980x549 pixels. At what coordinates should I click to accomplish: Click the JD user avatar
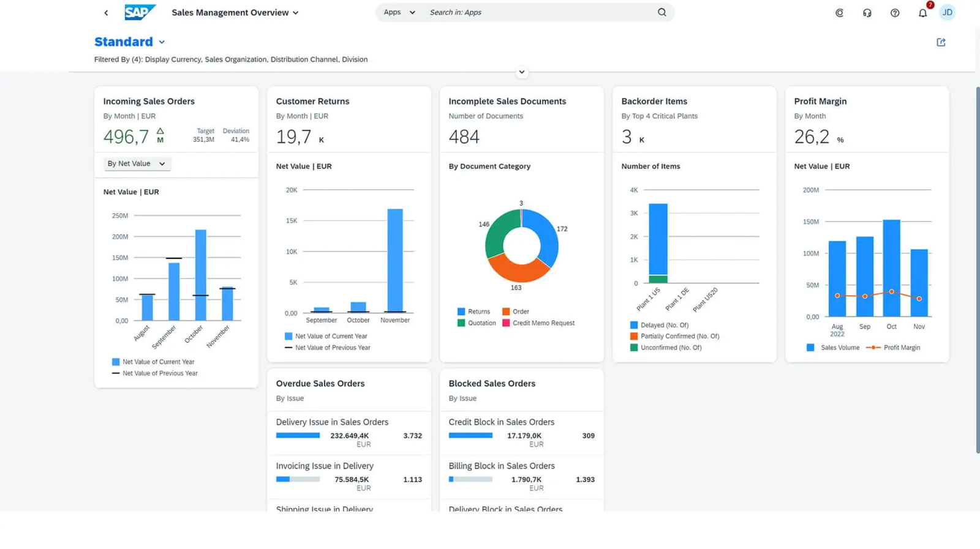click(x=947, y=12)
